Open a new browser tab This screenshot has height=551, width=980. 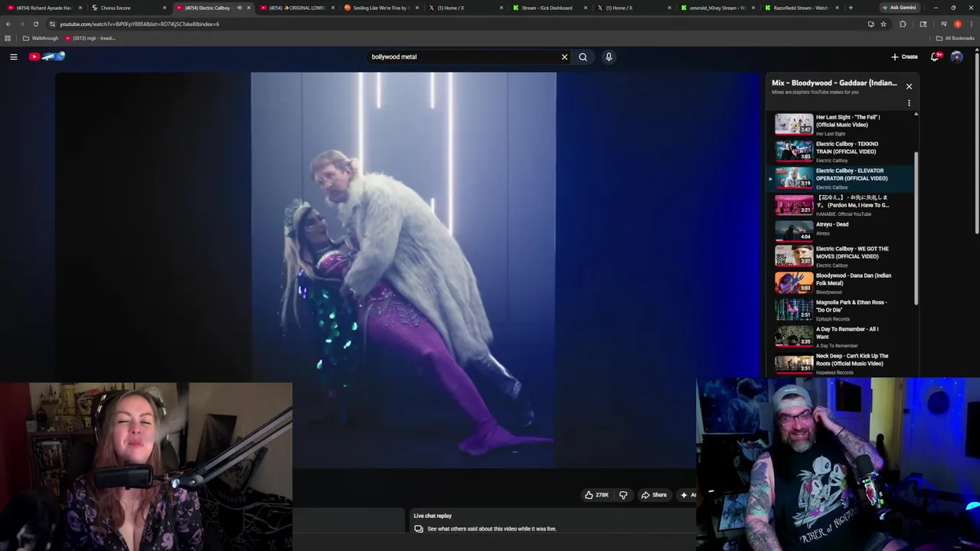pos(850,8)
